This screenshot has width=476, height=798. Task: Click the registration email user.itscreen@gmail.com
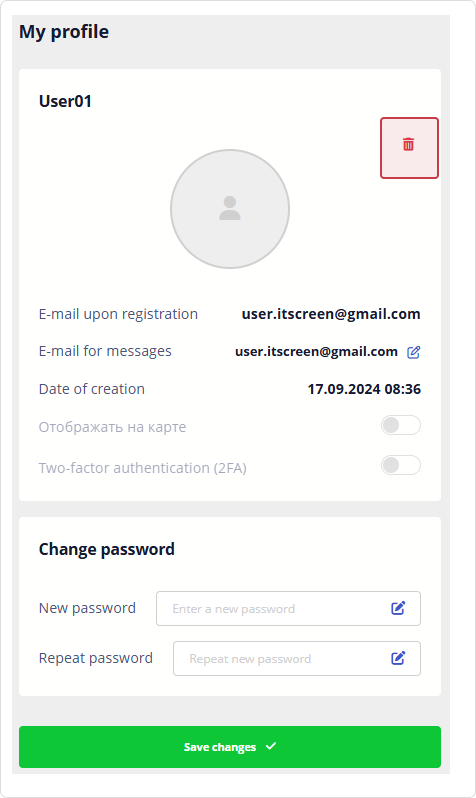(x=331, y=314)
